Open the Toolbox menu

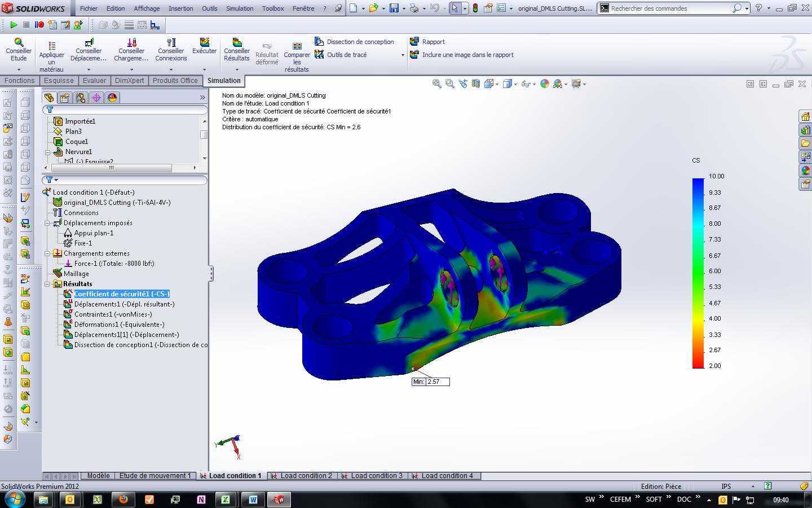[273, 8]
